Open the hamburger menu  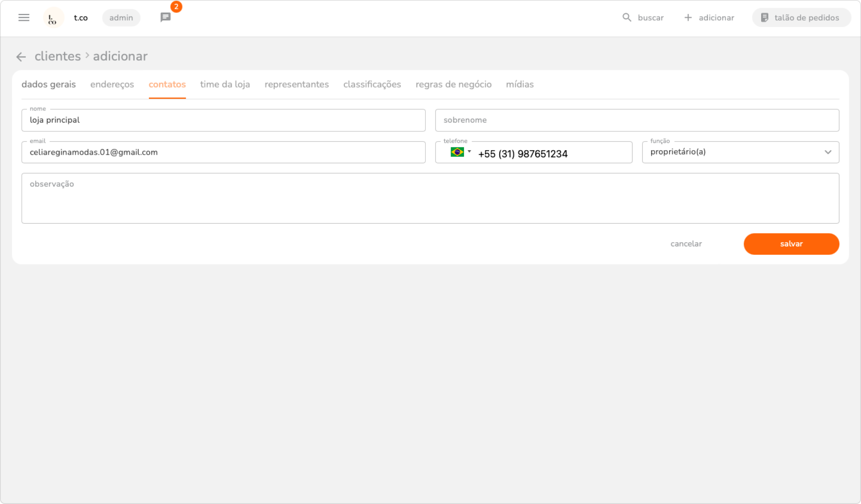coord(24,18)
